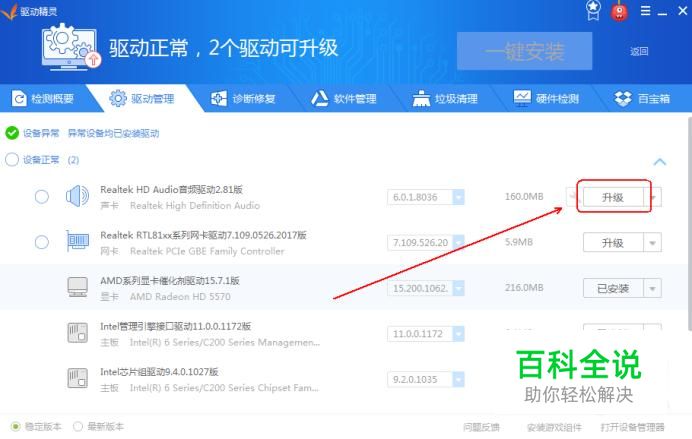This screenshot has height=439, width=692.
Task: Click the speaker icon for Realtek HD Audio
Action: pos(77,196)
